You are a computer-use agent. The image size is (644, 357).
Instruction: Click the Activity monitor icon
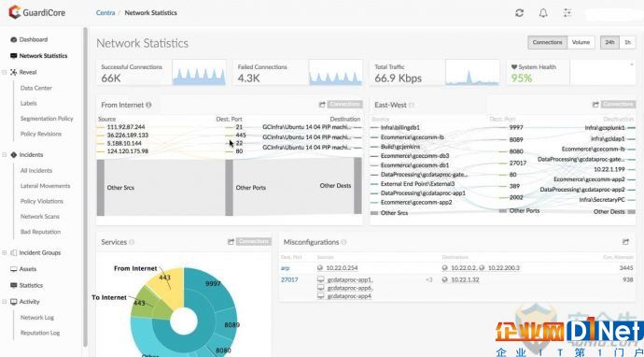click(14, 302)
